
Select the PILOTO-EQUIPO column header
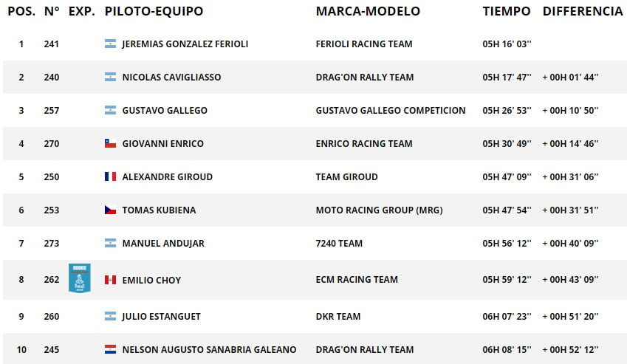tap(154, 11)
